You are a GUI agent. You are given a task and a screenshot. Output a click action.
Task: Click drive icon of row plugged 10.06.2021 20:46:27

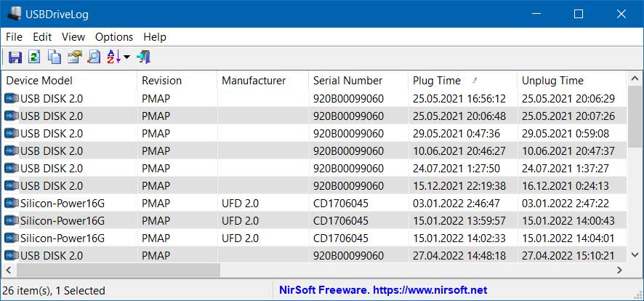click(x=12, y=150)
